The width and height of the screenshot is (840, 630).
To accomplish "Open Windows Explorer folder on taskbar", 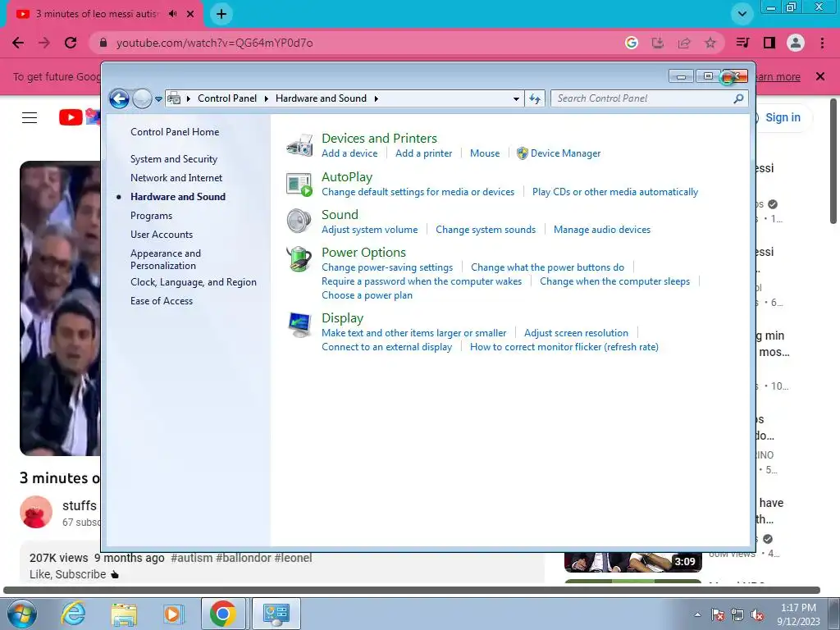I will click(124, 614).
